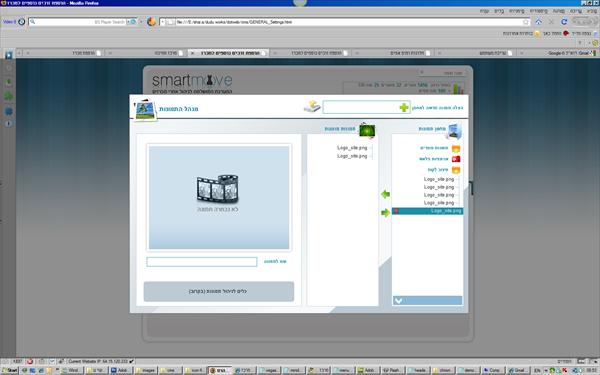This screenshot has width=600, height=375.
Task: Click the upload-to-drive icon beside the upload field
Action: (x=312, y=106)
